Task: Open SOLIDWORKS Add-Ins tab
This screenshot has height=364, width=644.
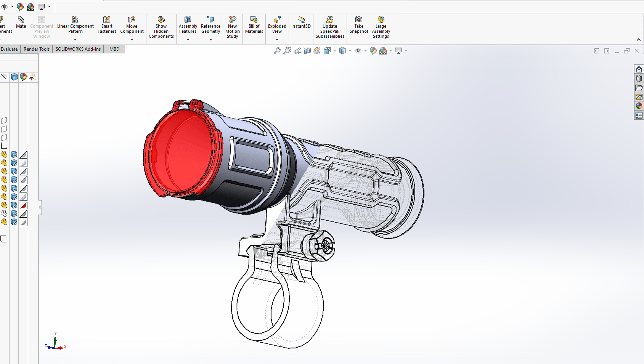Action: (78, 49)
